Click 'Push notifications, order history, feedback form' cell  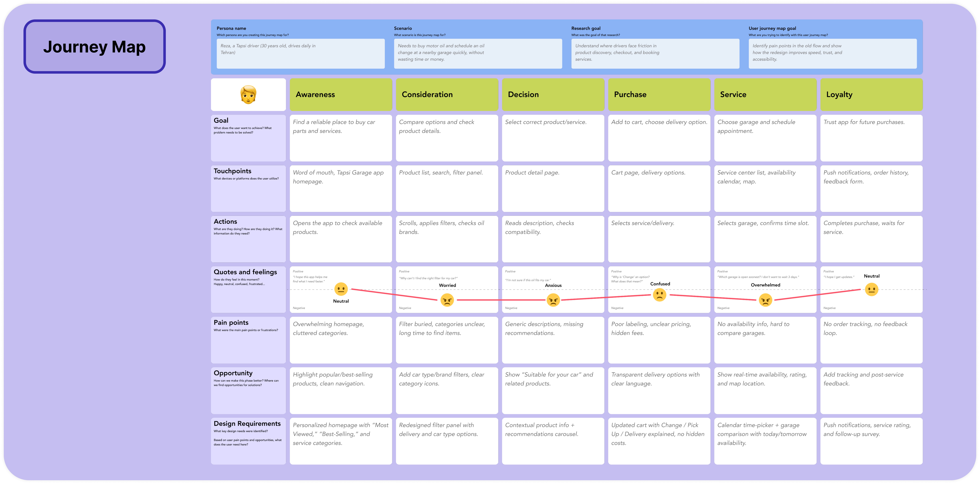tap(872, 189)
